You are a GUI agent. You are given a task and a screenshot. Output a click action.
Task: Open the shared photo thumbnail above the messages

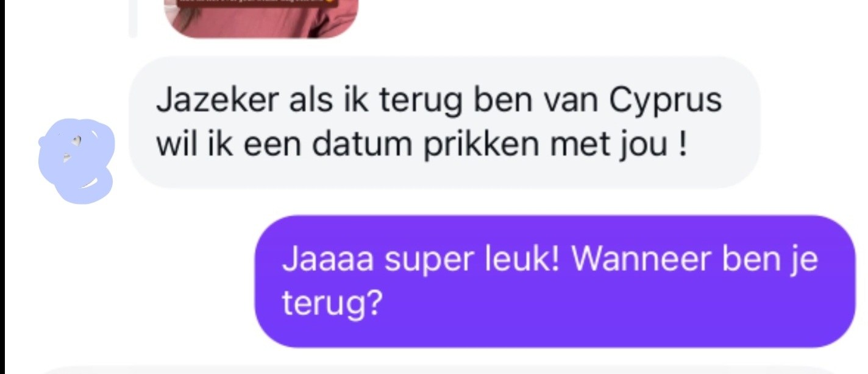[x=261, y=18]
